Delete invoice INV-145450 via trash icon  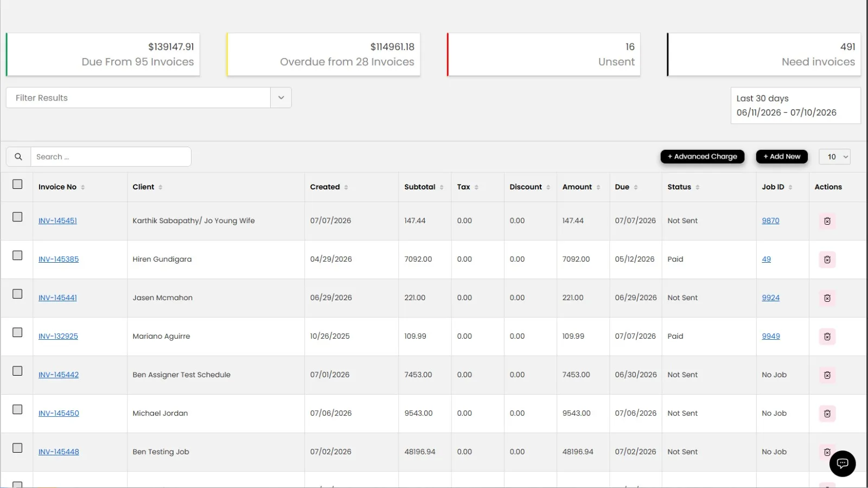click(827, 414)
